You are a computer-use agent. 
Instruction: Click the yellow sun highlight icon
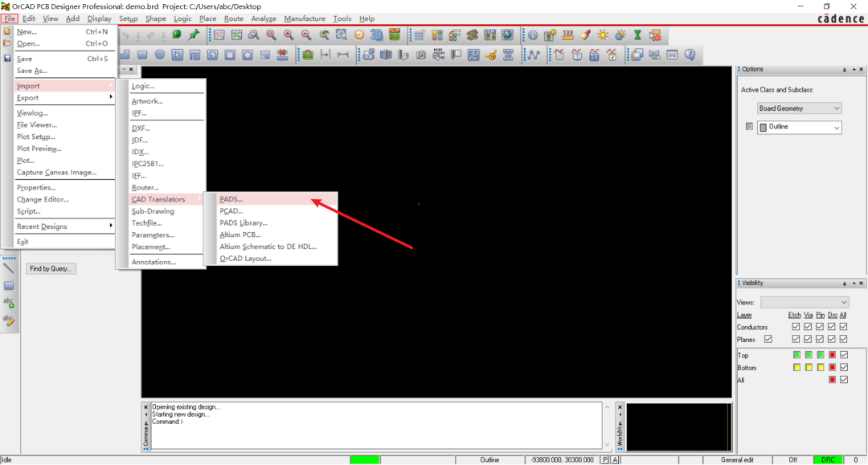[x=603, y=35]
